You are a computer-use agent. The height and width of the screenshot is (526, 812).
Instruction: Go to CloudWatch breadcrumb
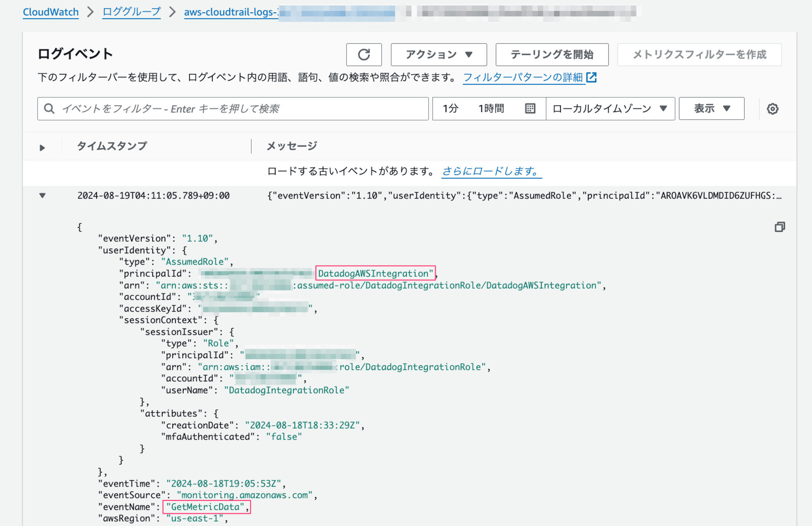[x=51, y=12]
